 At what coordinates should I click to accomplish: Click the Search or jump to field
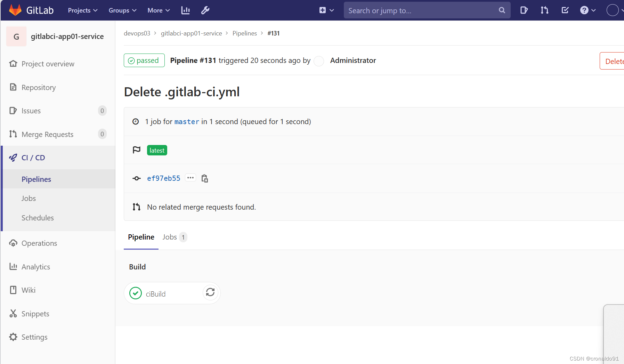[427, 10]
